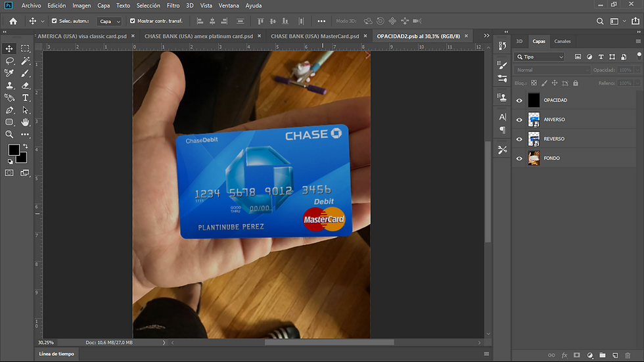644x362 pixels.
Task: Click the horizontal canvas scrollbar
Action: [329, 342]
